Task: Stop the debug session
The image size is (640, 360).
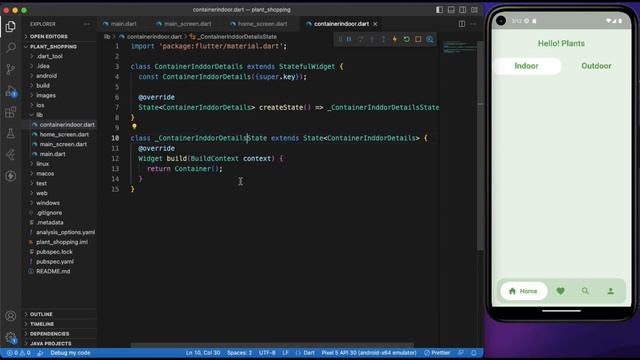Action: (x=418, y=39)
